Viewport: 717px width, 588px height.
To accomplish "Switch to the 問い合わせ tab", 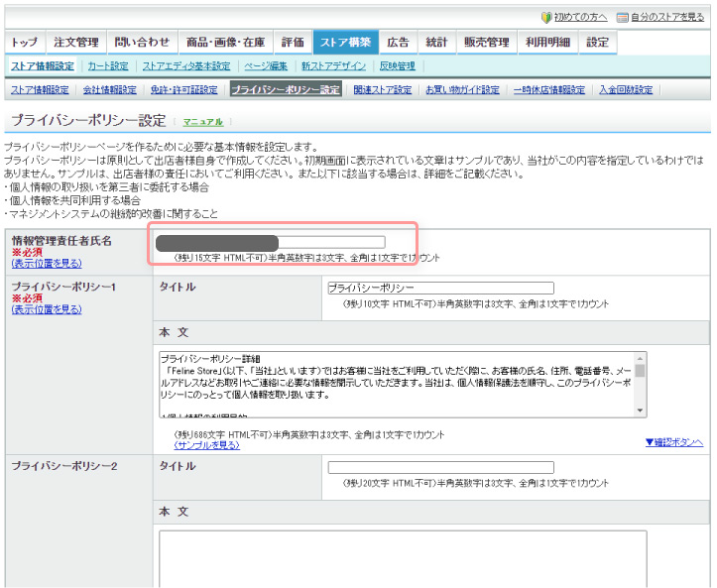I will (142, 43).
